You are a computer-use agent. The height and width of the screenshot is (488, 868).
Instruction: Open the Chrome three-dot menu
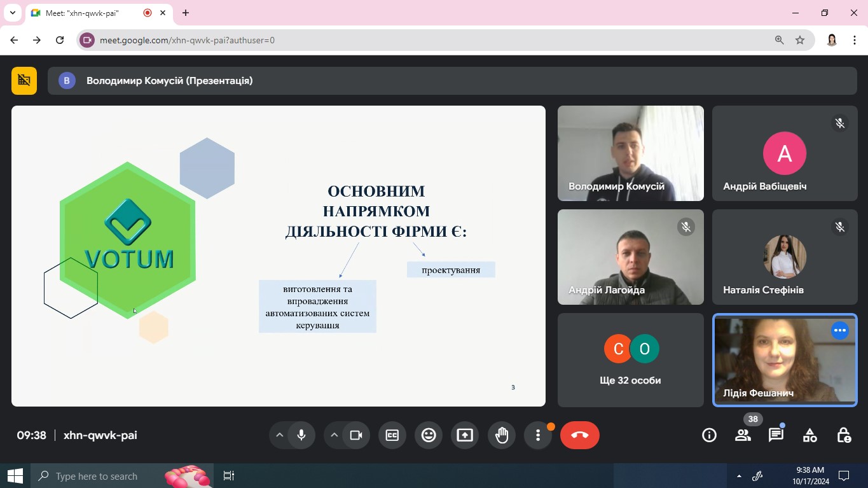pos(855,40)
